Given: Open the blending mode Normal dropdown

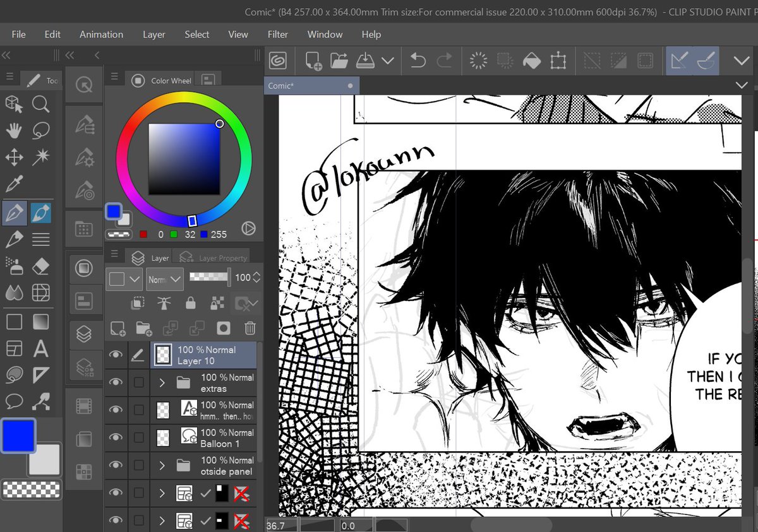Looking at the screenshot, I should (164, 278).
